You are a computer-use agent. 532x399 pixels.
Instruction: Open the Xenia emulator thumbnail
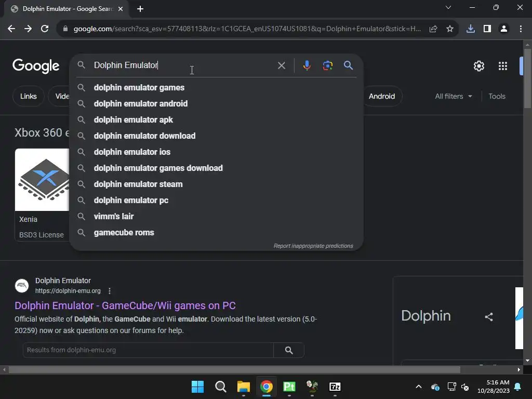[x=42, y=180]
